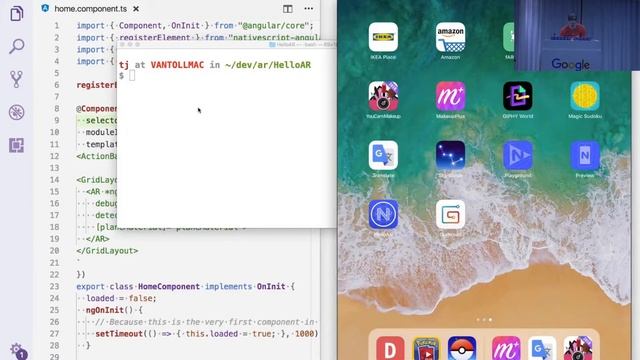Click the 'loaded = false;' statement on line 24
640x360 pixels.
[x=121, y=298]
